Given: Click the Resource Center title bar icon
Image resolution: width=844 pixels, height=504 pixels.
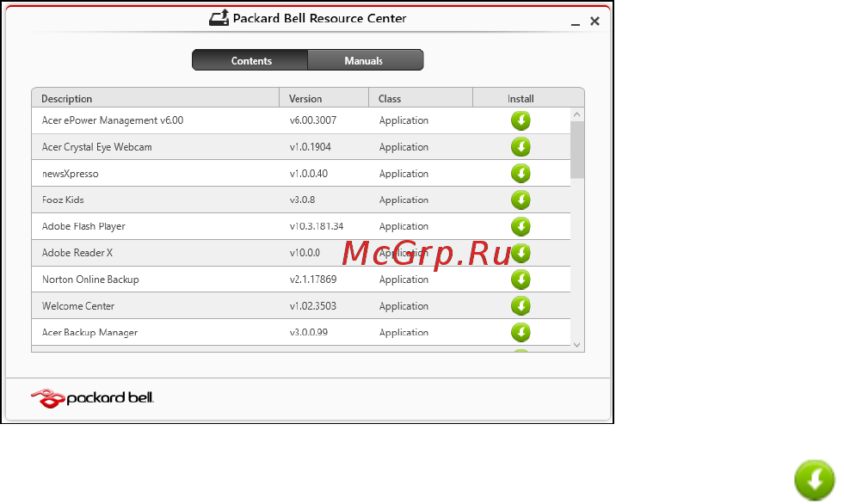Looking at the screenshot, I should [x=219, y=18].
